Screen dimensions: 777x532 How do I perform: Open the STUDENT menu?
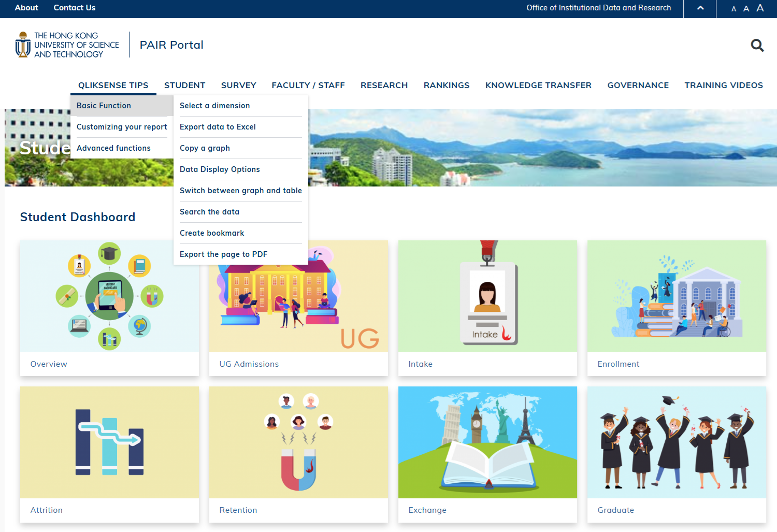pyautogui.click(x=185, y=85)
